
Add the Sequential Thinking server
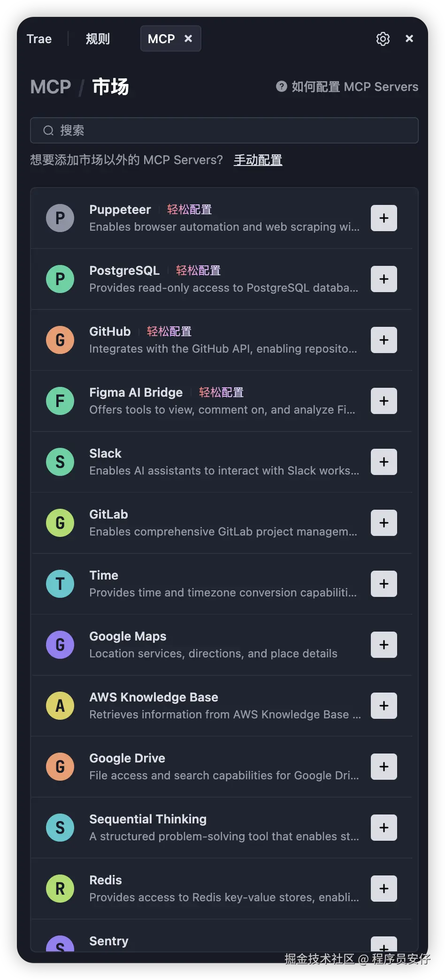[x=384, y=828]
